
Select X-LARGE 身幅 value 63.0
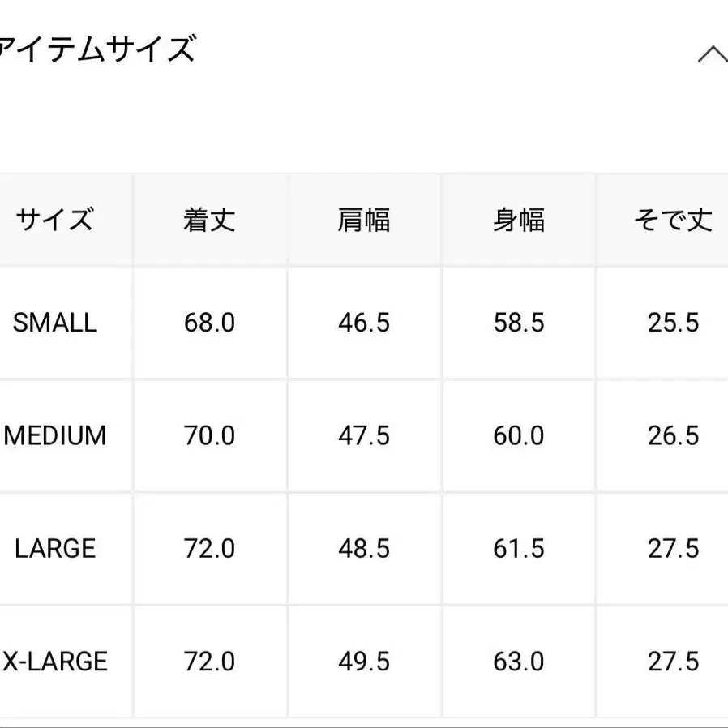pos(519,662)
